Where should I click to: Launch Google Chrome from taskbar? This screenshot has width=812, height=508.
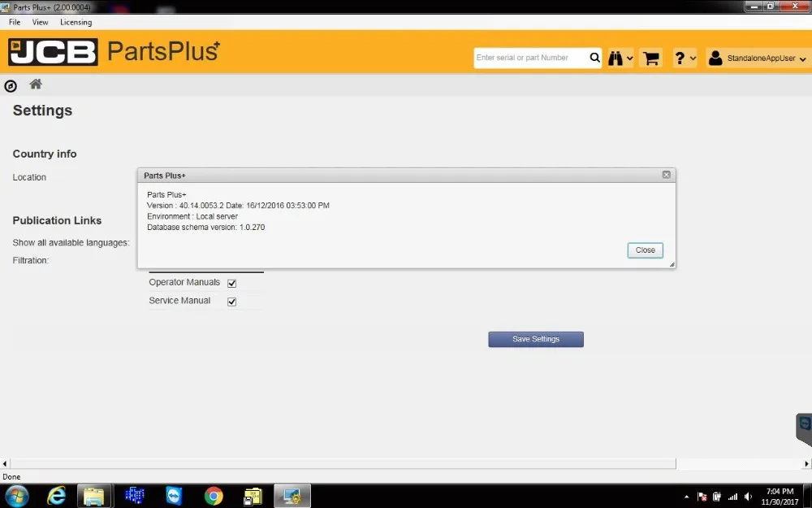[x=214, y=496]
